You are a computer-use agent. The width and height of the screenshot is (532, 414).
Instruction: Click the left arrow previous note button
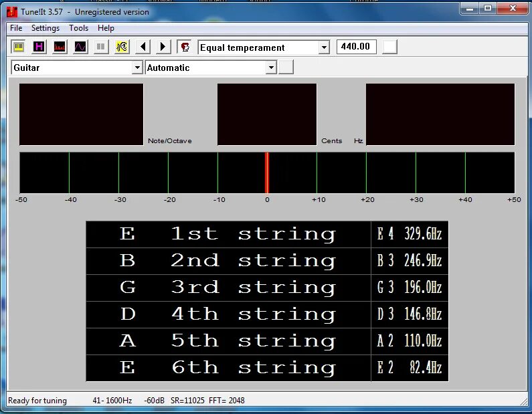(x=143, y=47)
